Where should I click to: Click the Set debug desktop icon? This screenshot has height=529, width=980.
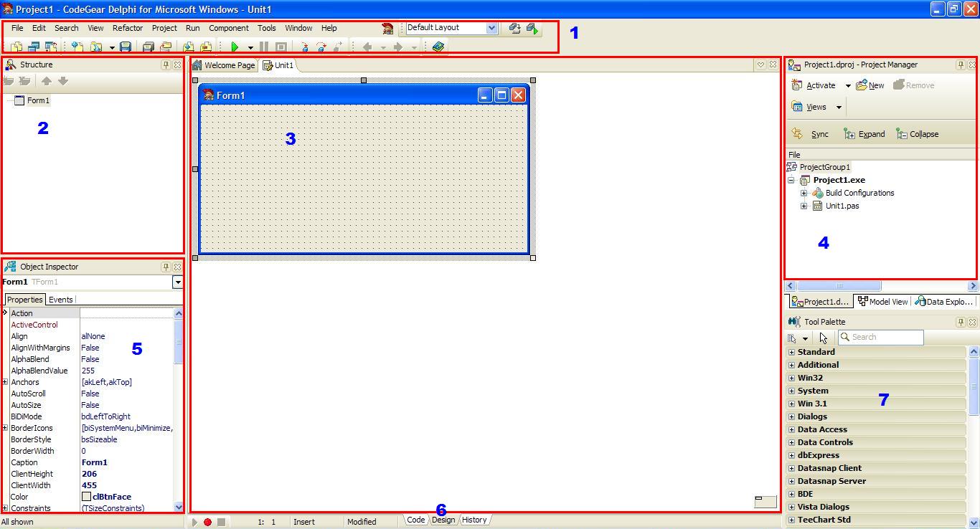[x=532, y=28]
